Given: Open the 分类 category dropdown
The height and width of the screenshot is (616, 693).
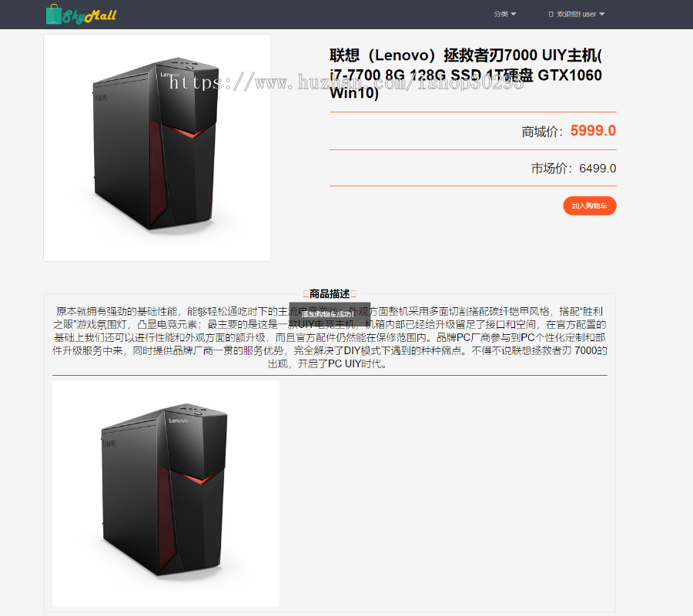Looking at the screenshot, I should coord(504,14).
